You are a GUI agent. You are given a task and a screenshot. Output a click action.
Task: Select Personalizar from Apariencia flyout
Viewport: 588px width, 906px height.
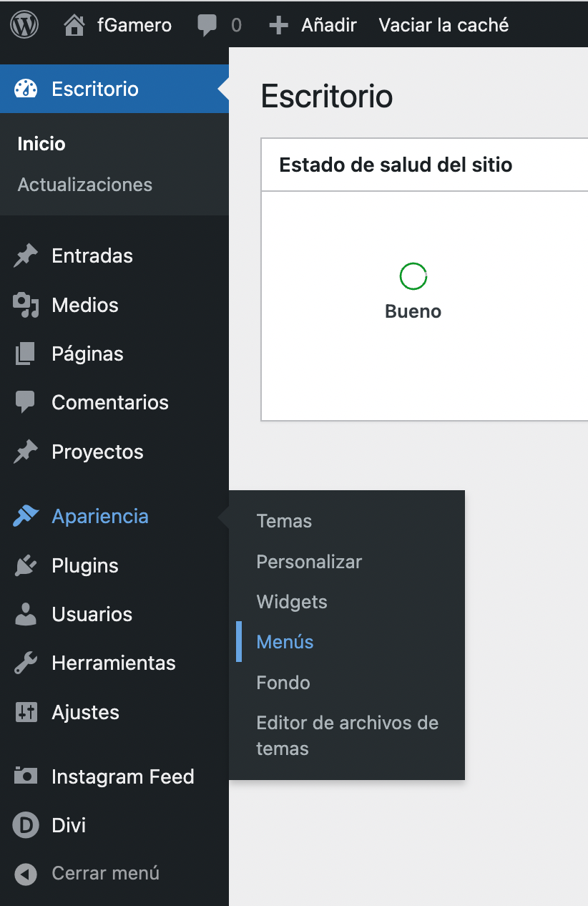point(309,562)
